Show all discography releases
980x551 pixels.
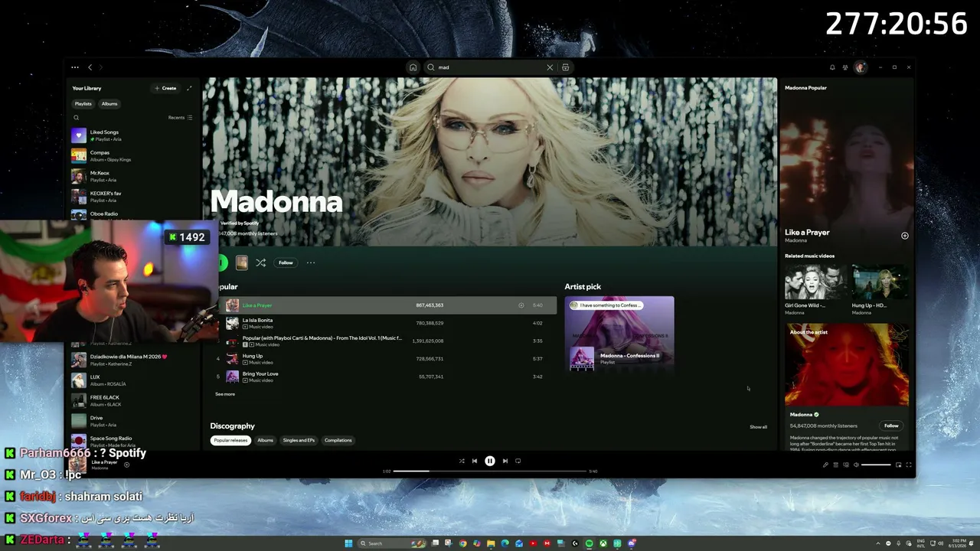(x=758, y=427)
